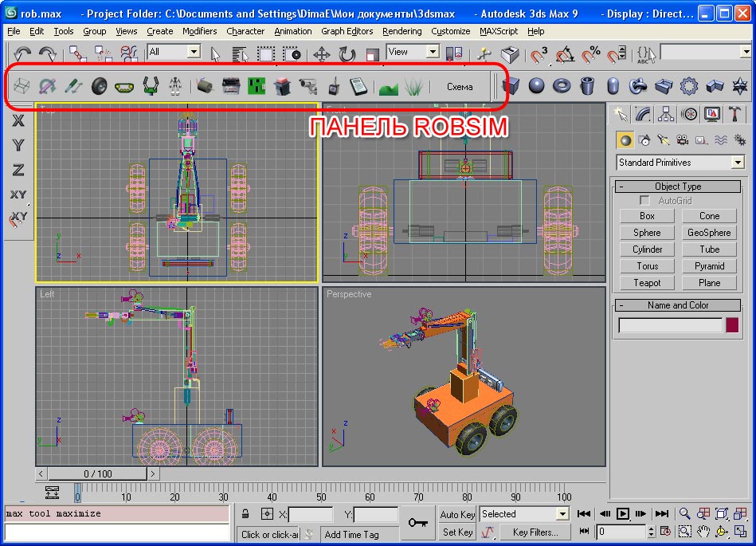
Task: Click the RobSim grass icon
Action: click(x=413, y=88)
